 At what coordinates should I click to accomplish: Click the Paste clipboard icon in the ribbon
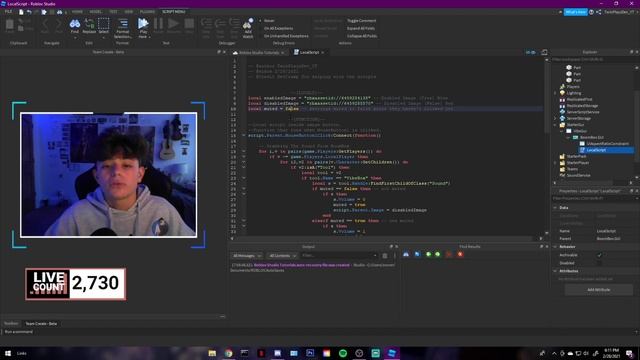(x=9, y=26)
